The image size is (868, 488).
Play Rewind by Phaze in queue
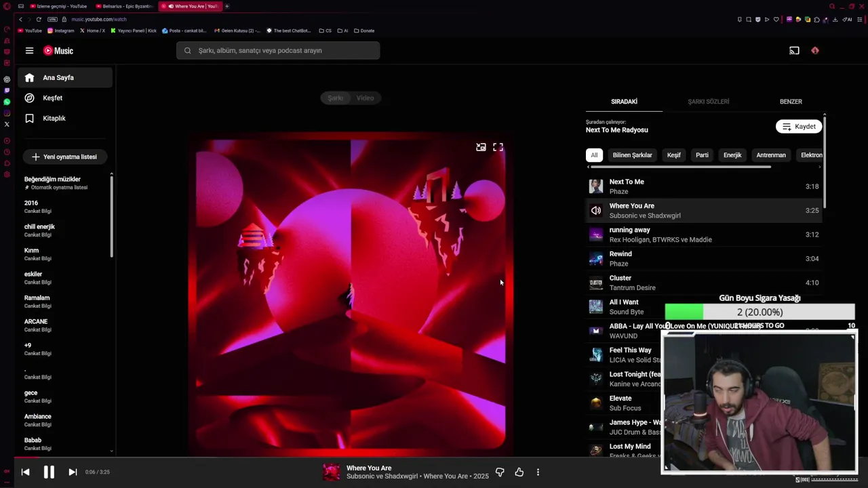[704, 259]
